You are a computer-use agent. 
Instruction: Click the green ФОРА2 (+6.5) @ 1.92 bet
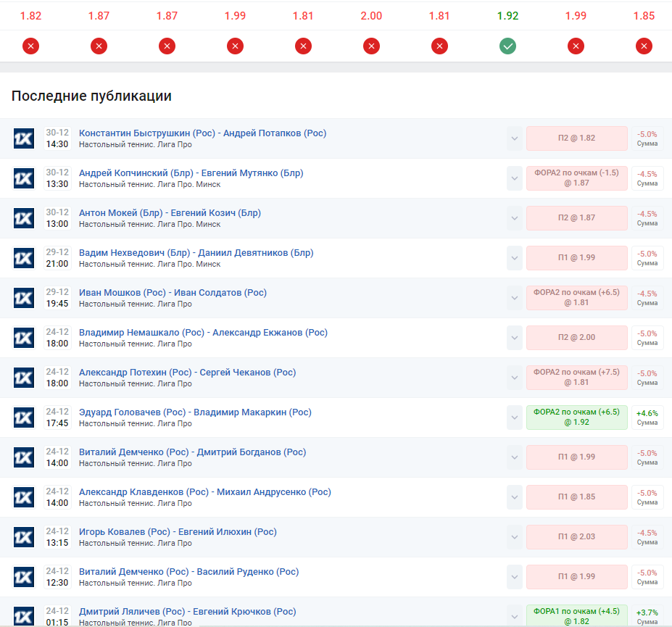pyautogui.click(x=576, y=418)
